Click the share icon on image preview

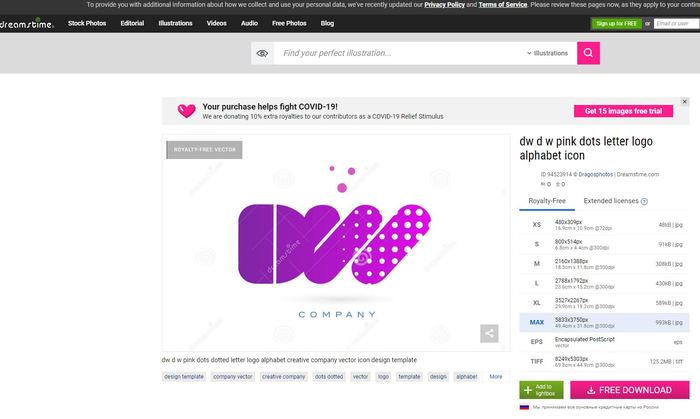coord(489,333)
